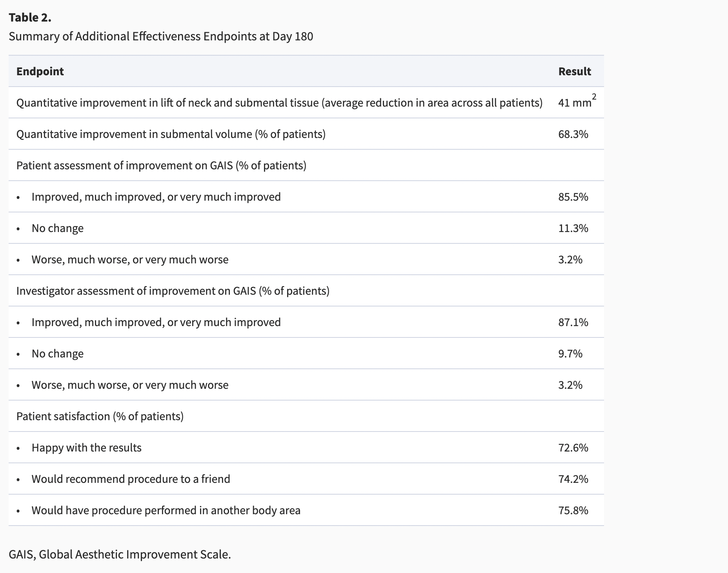Click the 68.3% result value
The width and height of the screenshot is (728, 573).
click(x=573, y=134)
